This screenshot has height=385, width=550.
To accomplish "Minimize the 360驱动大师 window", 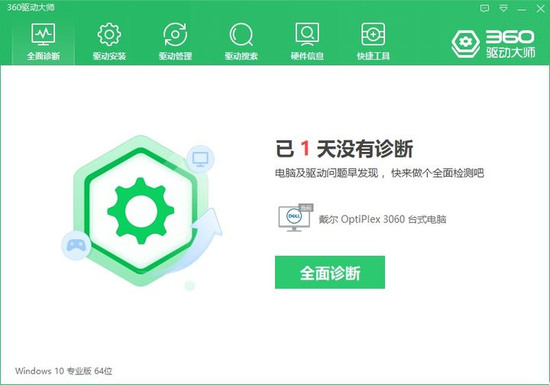I will 522,9.
